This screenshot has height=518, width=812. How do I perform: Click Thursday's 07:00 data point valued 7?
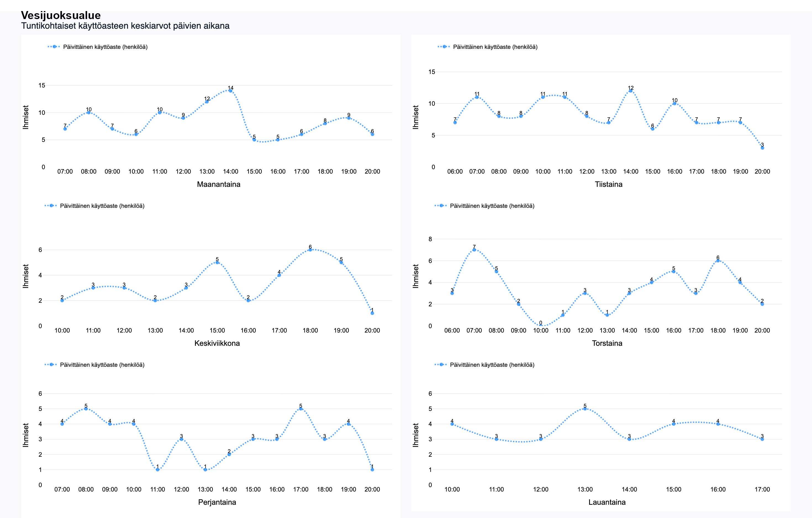click(474, 250)
